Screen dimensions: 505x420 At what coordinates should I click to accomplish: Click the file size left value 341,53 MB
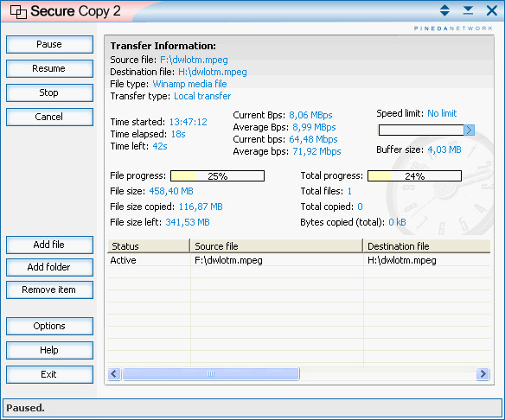188,222
